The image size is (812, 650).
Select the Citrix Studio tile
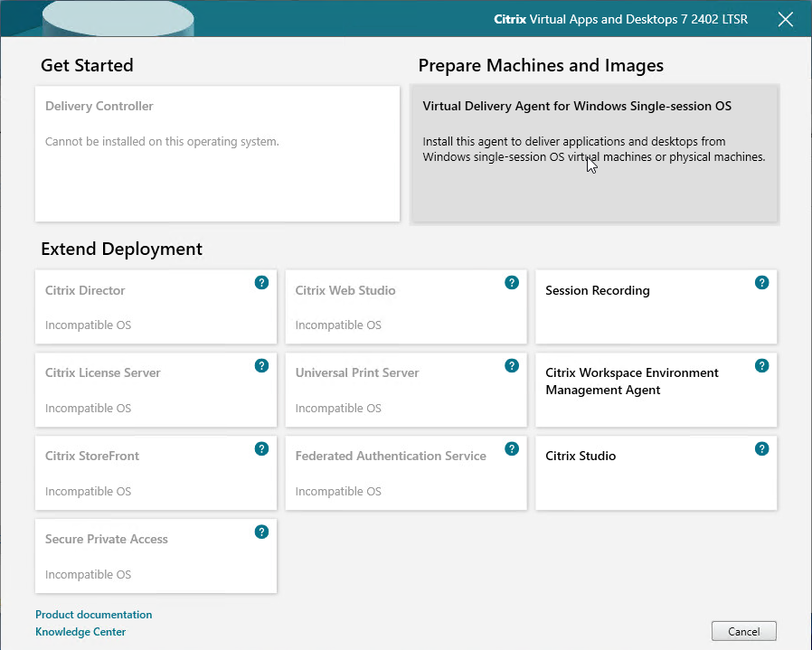point(656,473)
